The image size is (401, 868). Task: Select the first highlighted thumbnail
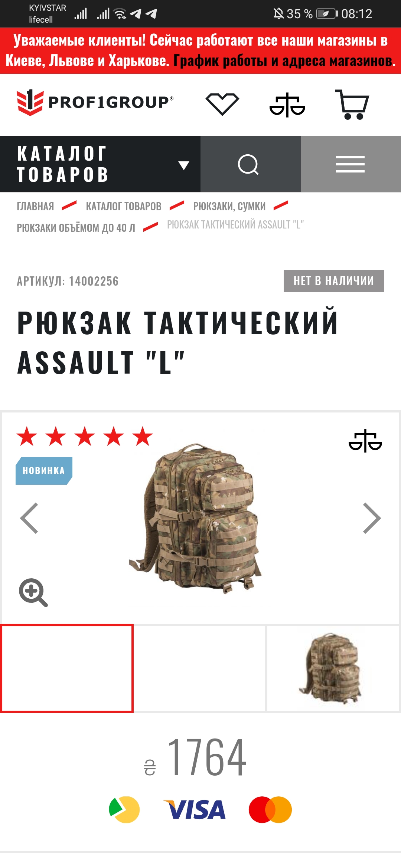coord(67,668)
